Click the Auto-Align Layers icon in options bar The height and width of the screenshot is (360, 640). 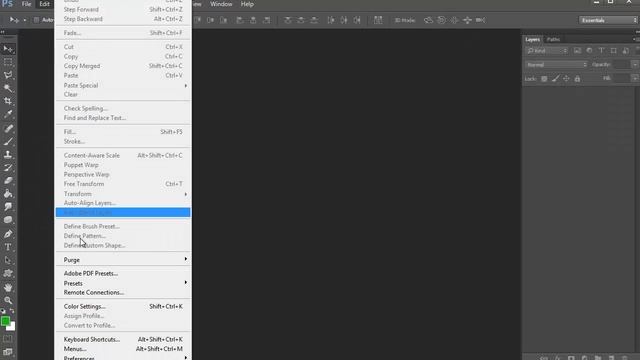pos(378,20)
